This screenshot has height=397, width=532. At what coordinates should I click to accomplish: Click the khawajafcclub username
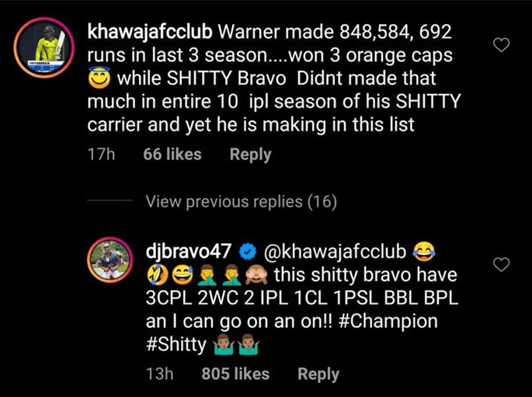(x=150, y=33)
